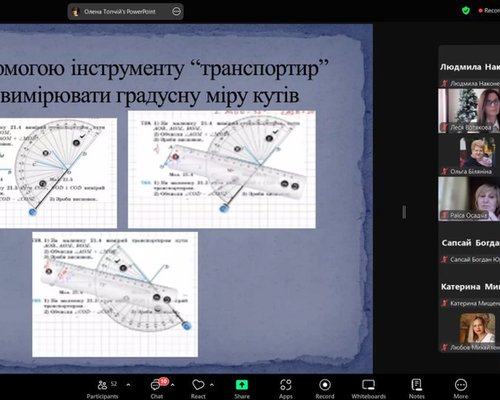Screen dimensions: 500x400
Task: Click the React heart icon
Action: (x=198, y=389)
